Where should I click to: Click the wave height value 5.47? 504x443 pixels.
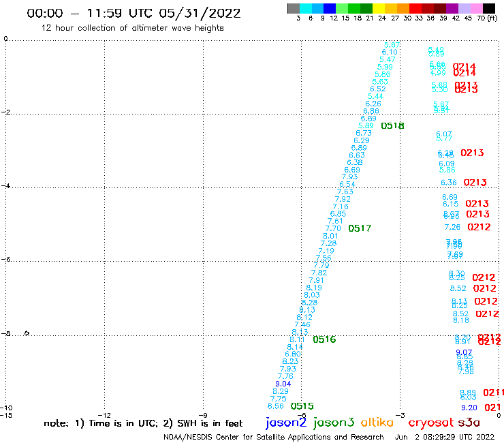click(x=388, y=59)
